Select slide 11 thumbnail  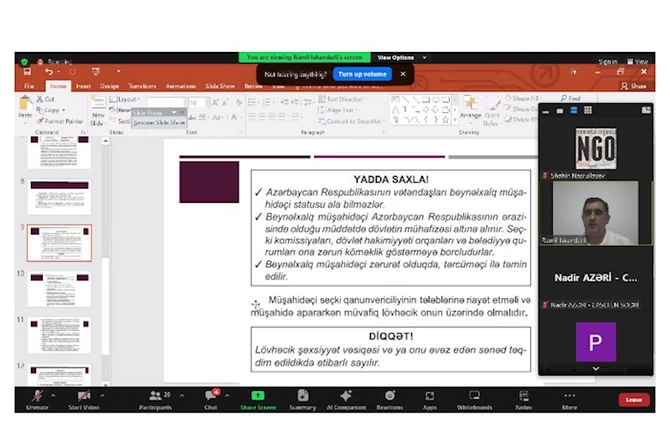[59, 335]
